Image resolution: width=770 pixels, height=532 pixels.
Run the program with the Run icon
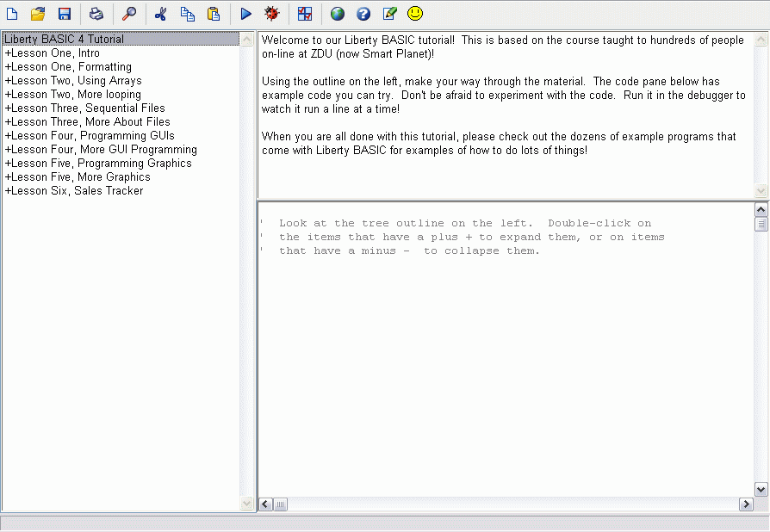pyautogui.click(x=245, y=14)
